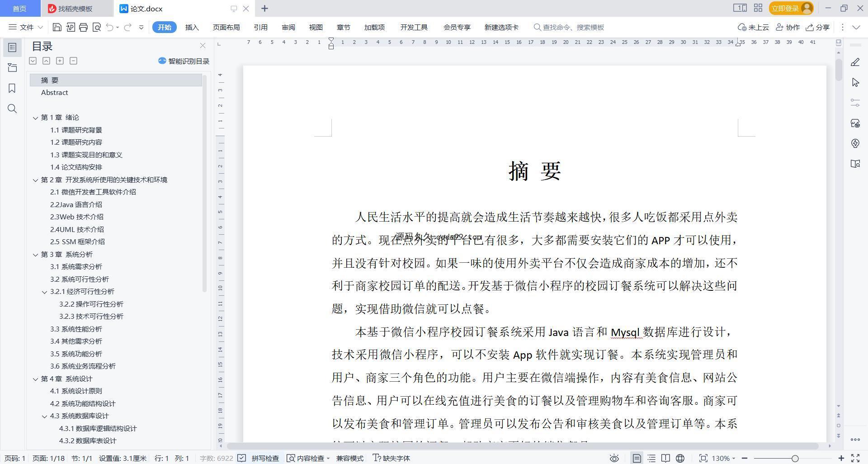
Task: Switch to the 页面布局 ribbon tab
Action: pyautogui.click(x=226, y=27)
